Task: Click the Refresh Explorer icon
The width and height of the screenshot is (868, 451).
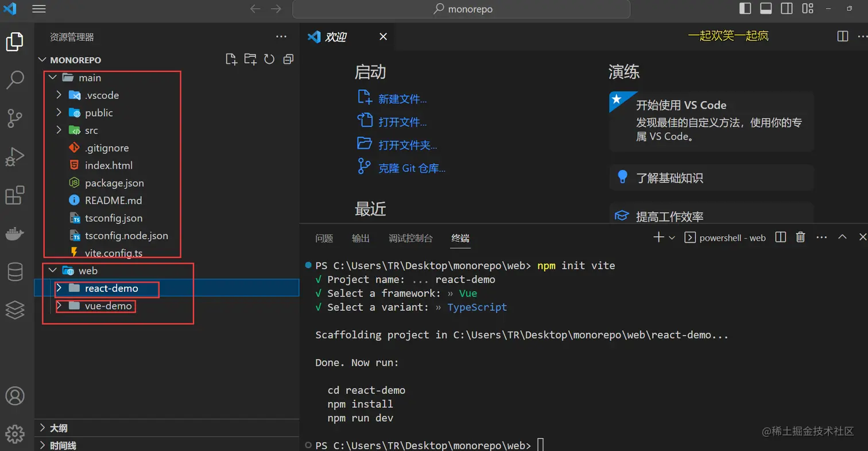Action: [269, 59]
